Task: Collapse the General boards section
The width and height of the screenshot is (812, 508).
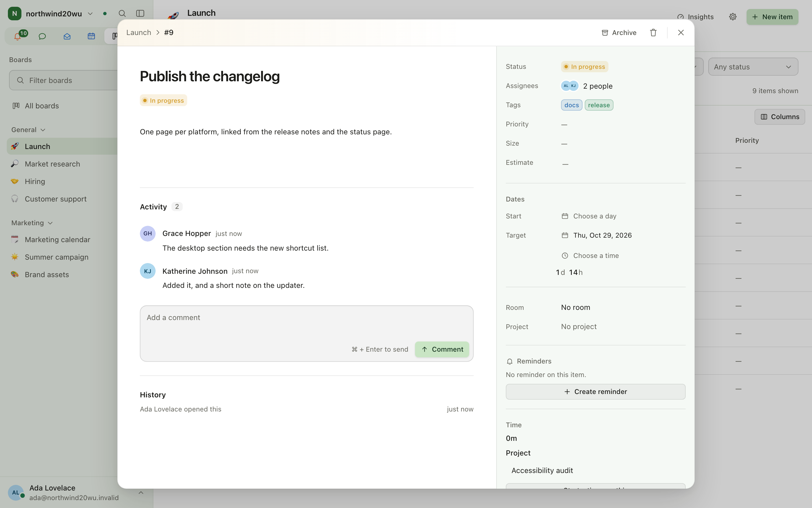Action: 28,130
